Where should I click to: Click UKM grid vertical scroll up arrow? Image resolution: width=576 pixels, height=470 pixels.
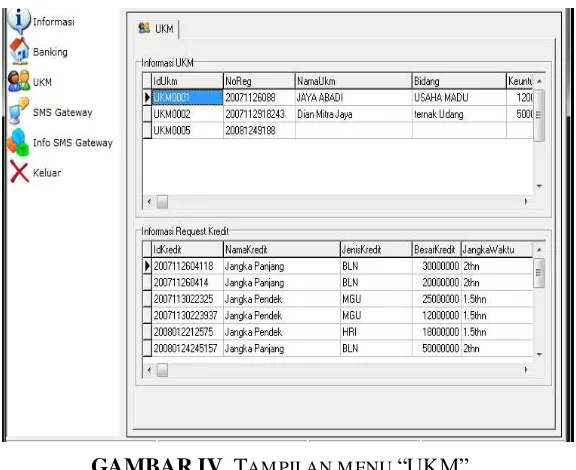[539, 81]
